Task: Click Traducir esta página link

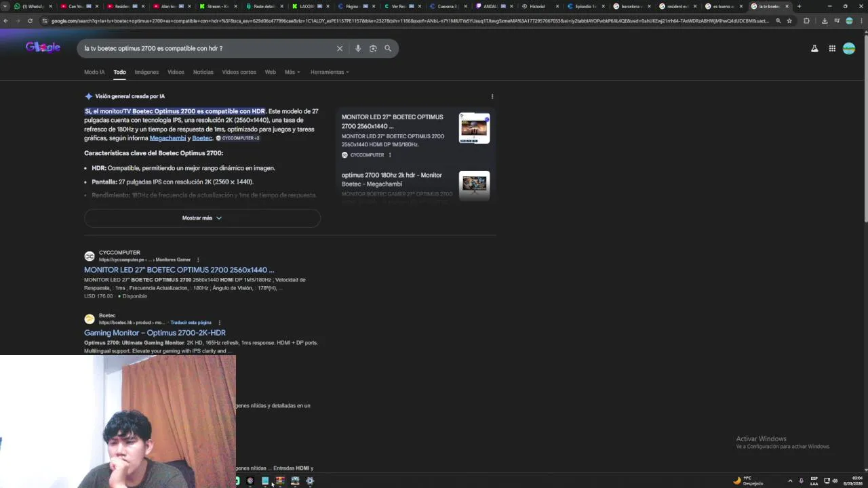Action: [191, 323]
